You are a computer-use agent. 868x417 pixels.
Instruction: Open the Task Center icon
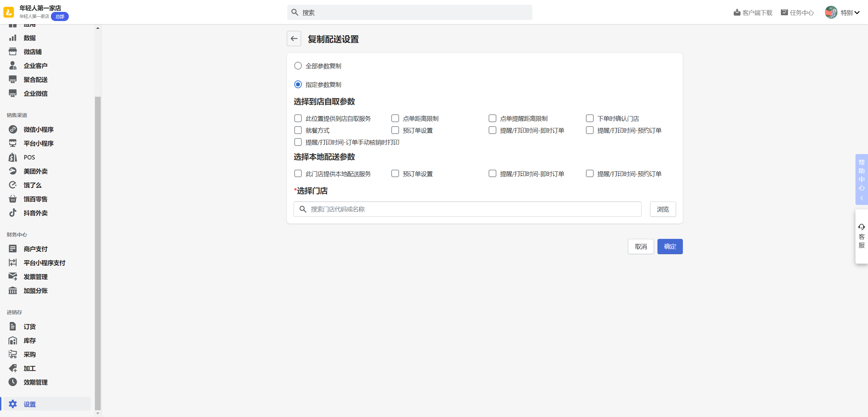pyautogui.click(x=784, y=13)
